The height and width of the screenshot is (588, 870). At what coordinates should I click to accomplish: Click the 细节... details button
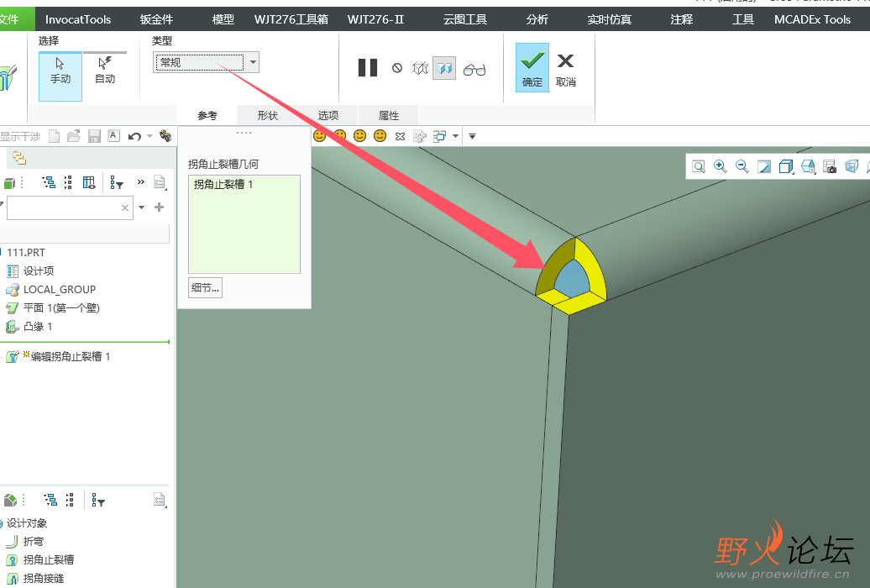[x=205, y=287]
